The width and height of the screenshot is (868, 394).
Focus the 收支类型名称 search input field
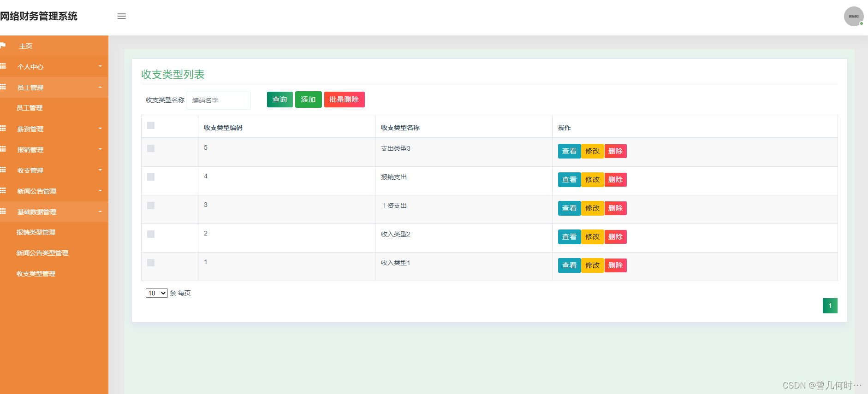click(x=219, y=100)
